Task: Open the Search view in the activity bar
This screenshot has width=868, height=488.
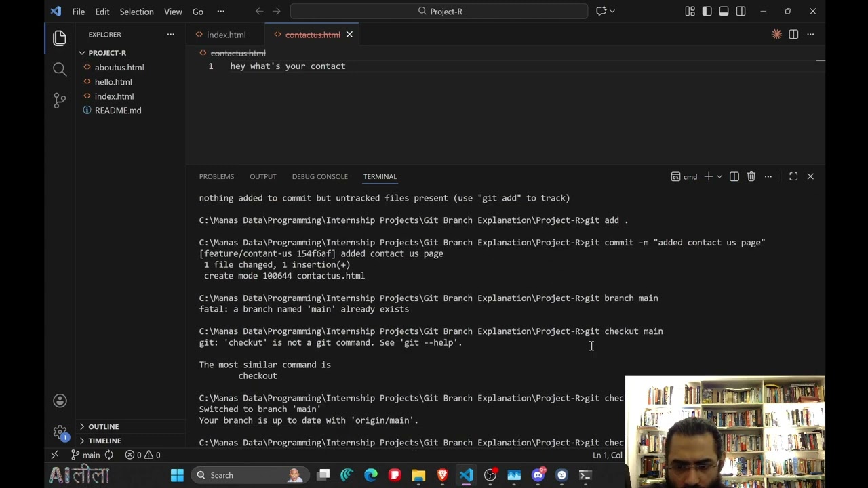Action: pos(60,69)
